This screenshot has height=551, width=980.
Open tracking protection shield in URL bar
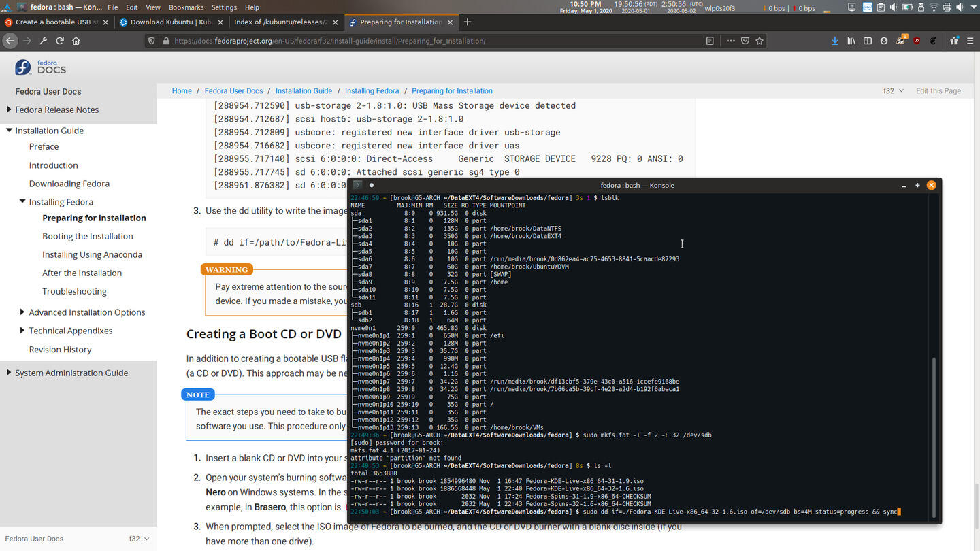[x=152, y=41]
